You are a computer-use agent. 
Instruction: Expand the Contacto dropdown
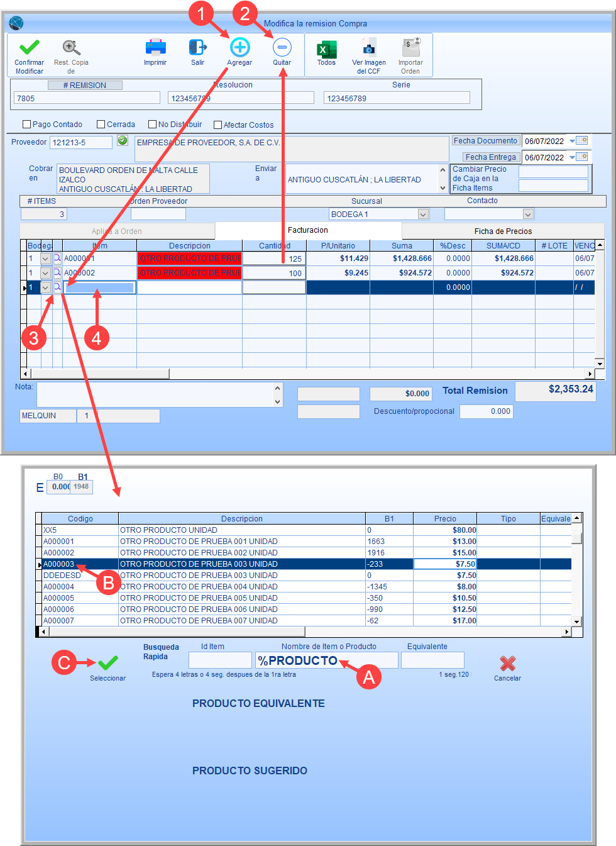click(x=528, y=214)
